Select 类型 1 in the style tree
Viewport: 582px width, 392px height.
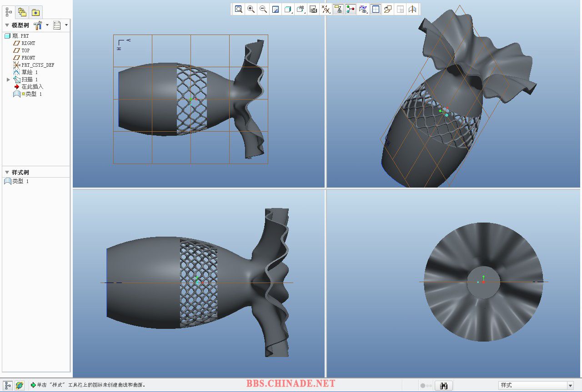(x=20, y=181)
